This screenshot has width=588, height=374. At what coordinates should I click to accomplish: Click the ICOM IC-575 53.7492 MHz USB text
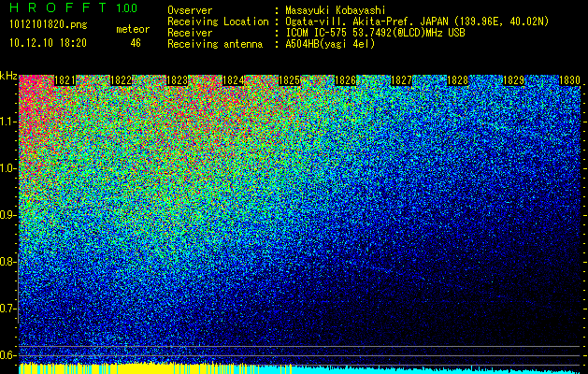(x=375, y=33)
